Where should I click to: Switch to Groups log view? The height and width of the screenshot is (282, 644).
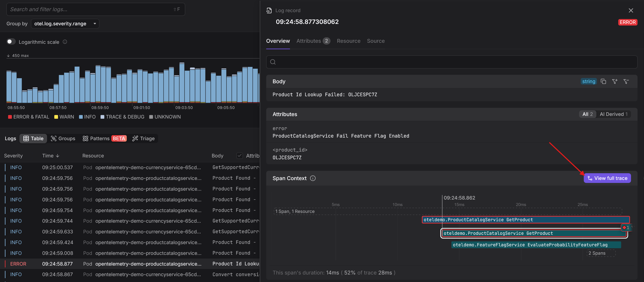coord(63,138)
